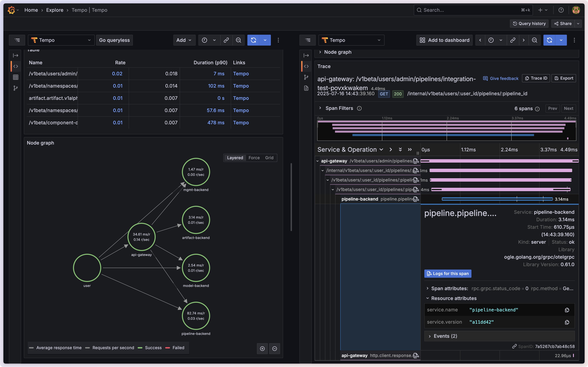Toggle the right pane query outline icon

click(308, 40)
